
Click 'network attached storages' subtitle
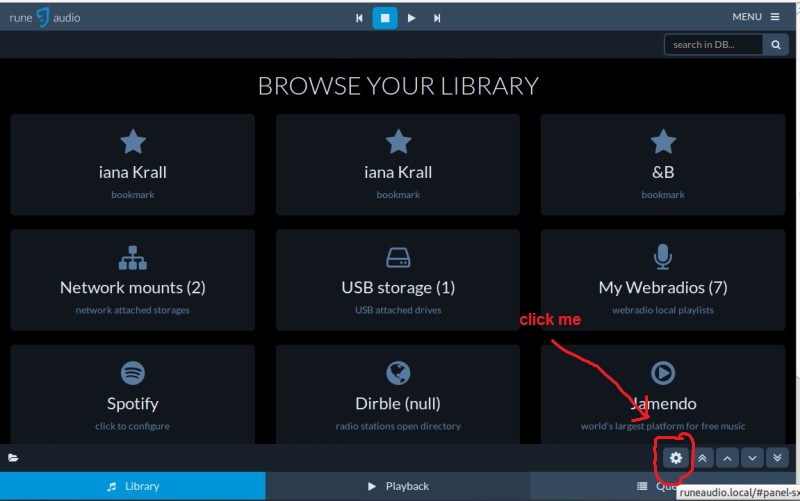[x=133, y=310]
